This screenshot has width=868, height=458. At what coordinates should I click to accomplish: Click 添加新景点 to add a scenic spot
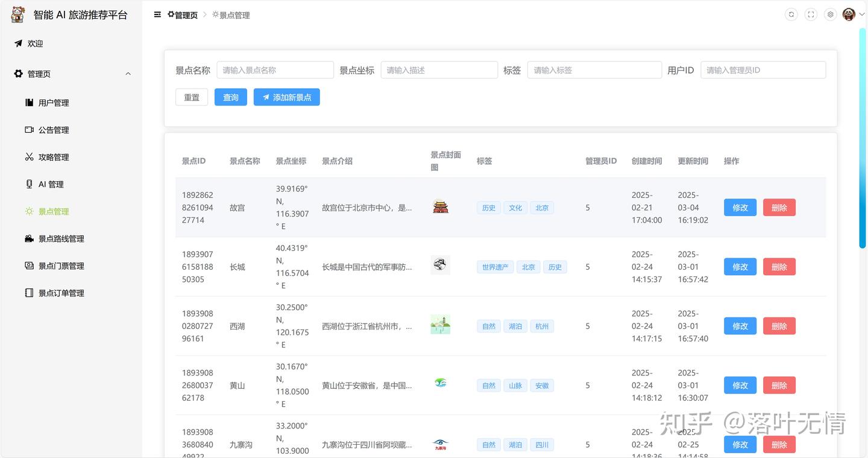tap(286, 97)
